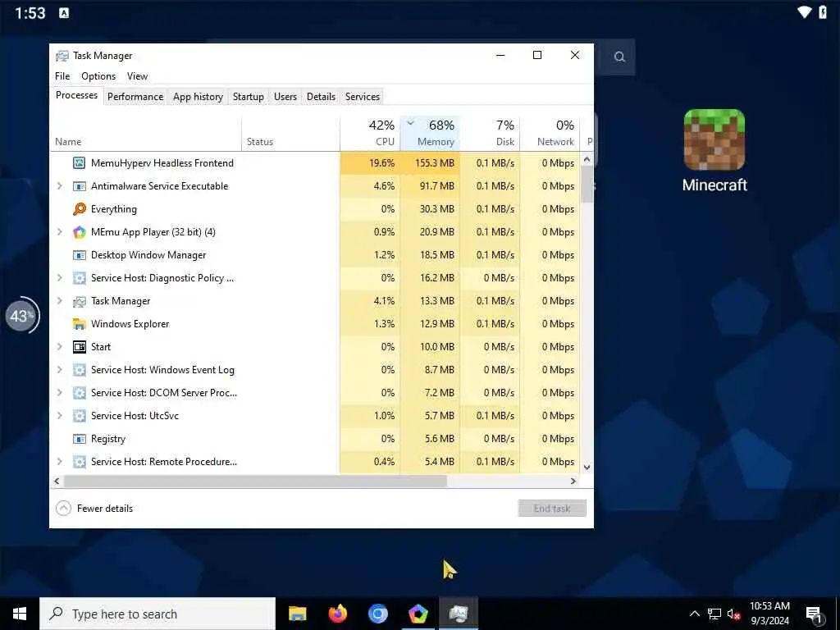Switch to the Startup tab
The image size is (840, 630).
click(248, 97)
